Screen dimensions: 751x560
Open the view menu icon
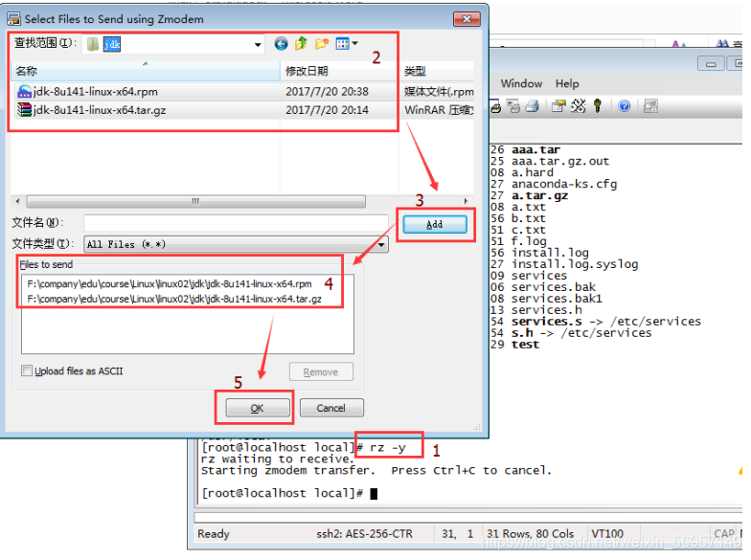[x=343, y=44]
